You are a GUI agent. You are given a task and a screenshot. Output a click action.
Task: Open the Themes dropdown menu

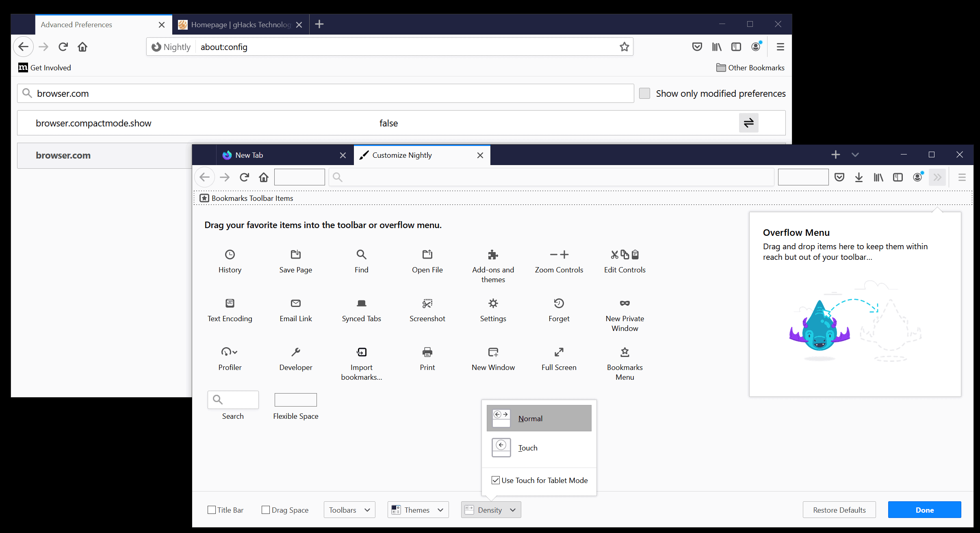[416, 510]
